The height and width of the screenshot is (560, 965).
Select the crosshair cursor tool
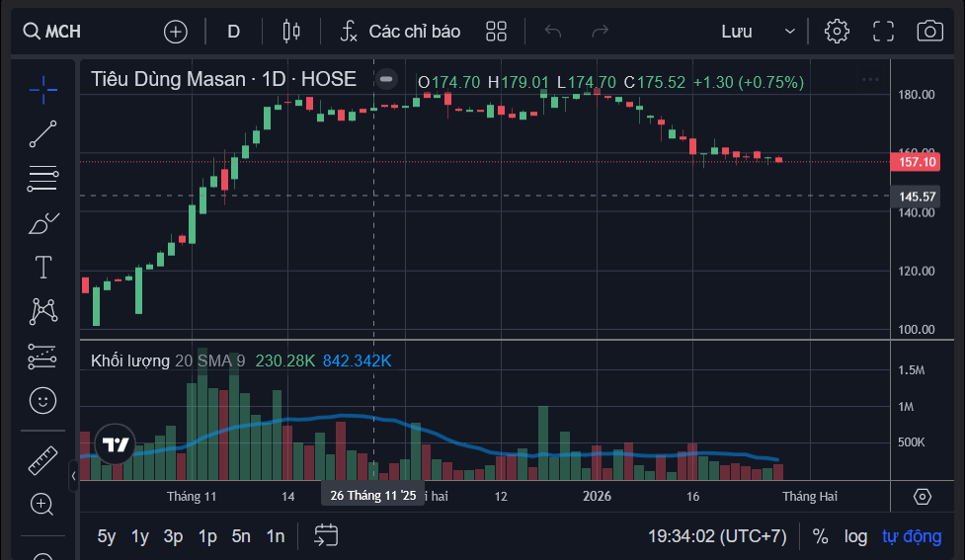[42, 90]
